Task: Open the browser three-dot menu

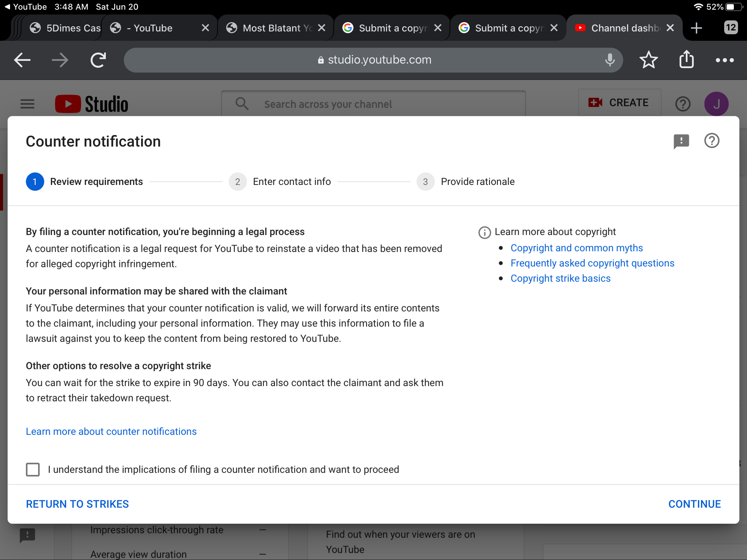Action: [x=725, y=60]
